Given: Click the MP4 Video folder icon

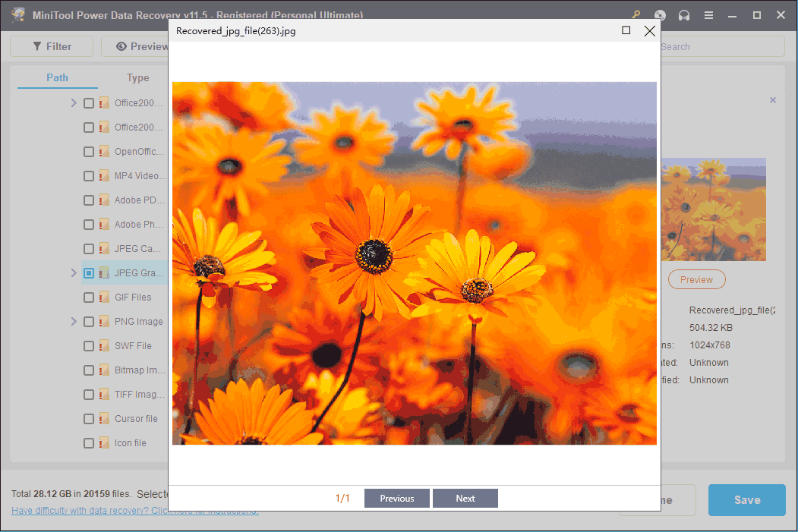Looking at the screenshot, I should point(105,176).
